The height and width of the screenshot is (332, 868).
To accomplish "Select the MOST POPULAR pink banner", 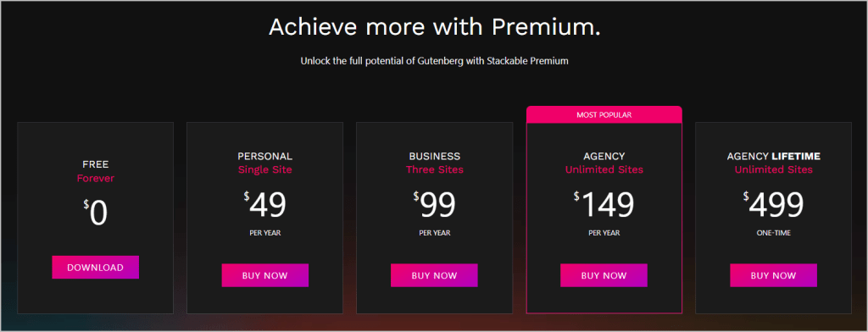I will [604, 115].
